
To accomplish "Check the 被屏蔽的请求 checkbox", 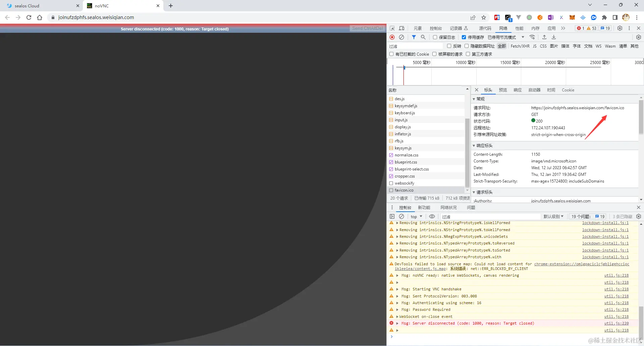I will pos(434,54).
